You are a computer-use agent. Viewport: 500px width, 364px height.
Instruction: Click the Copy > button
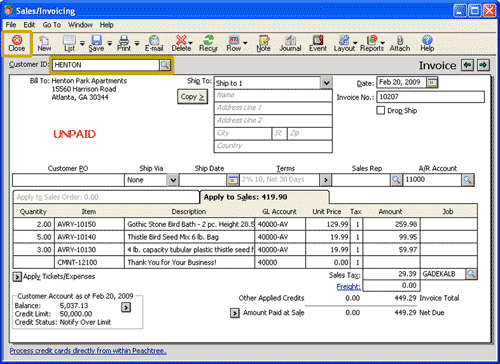(192, 97)
